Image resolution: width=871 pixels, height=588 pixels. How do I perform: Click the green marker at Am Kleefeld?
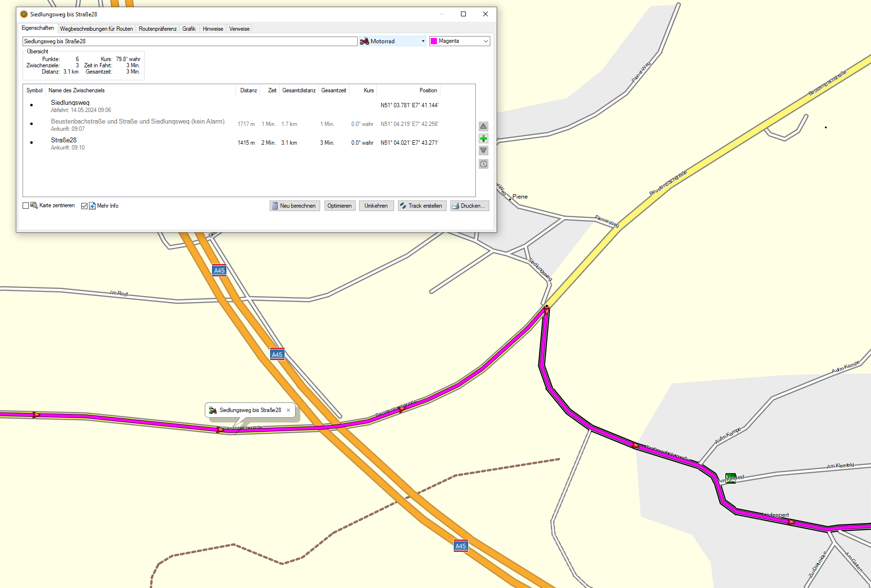coord(730,478)
